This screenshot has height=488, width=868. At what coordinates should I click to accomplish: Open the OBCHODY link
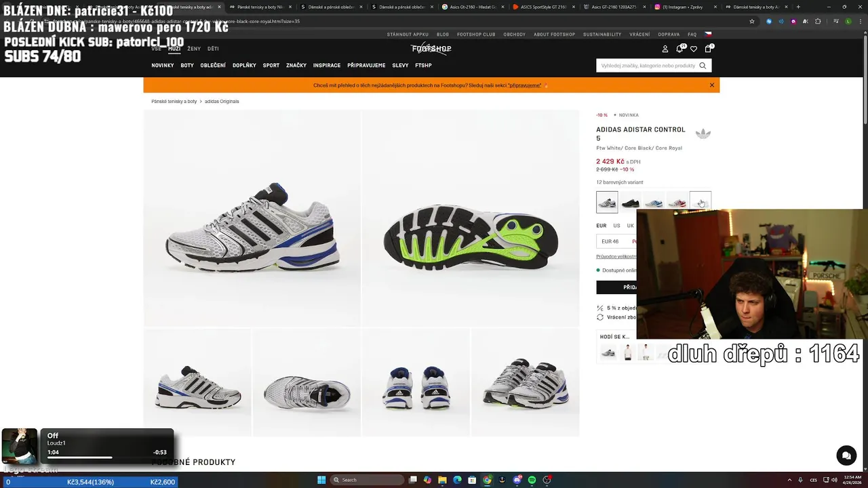(x=515, y=35)
